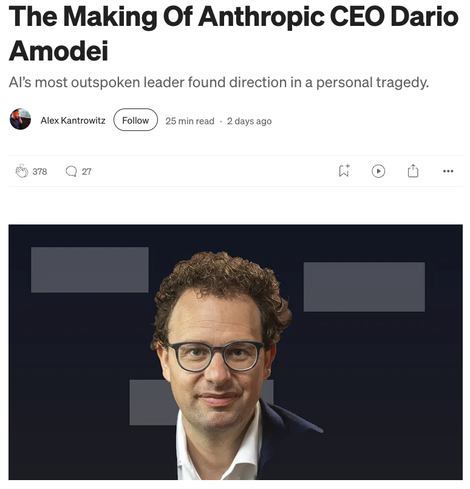Click the gray rectangle upper-left of portrait
The height and width of the screenshot is (489, 470).
(x=90, y=270)
